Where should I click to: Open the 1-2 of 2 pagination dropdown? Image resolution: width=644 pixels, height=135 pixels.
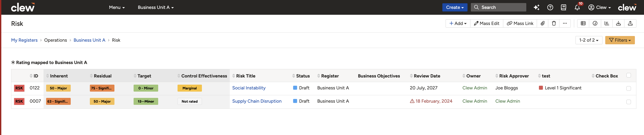(589, 40)
